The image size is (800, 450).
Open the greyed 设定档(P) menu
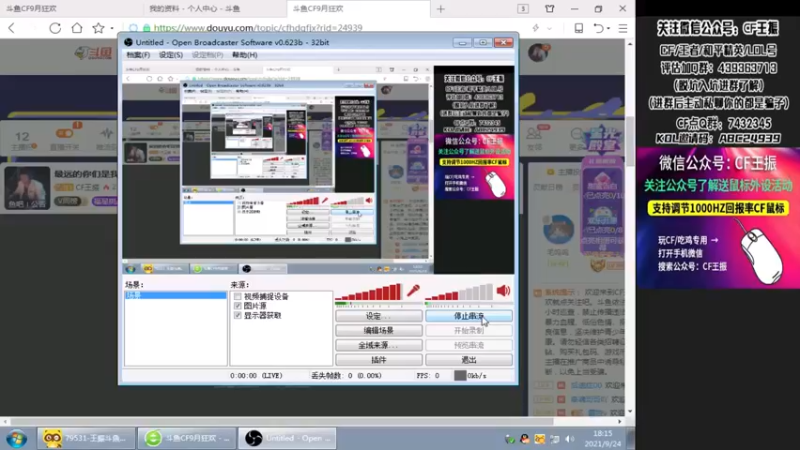coord(207,55)
